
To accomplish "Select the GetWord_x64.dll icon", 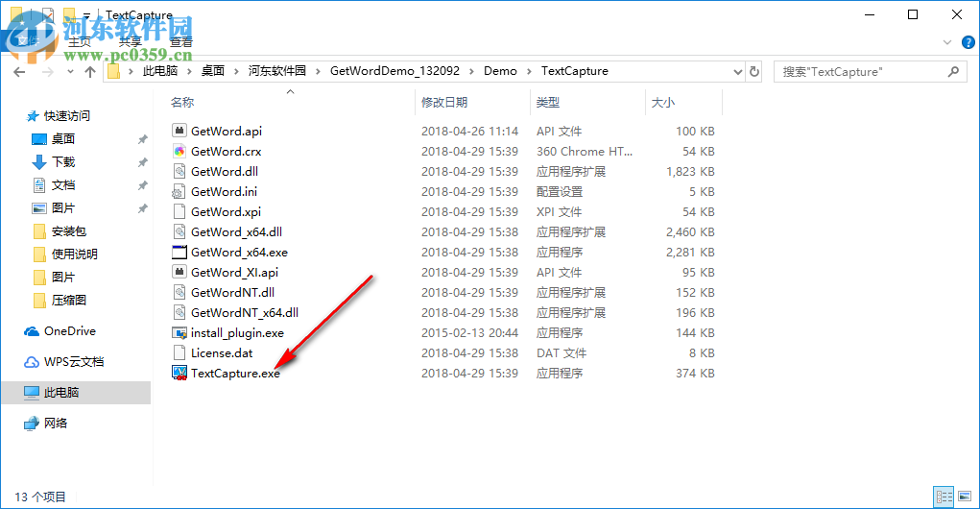I will (179, 231).
